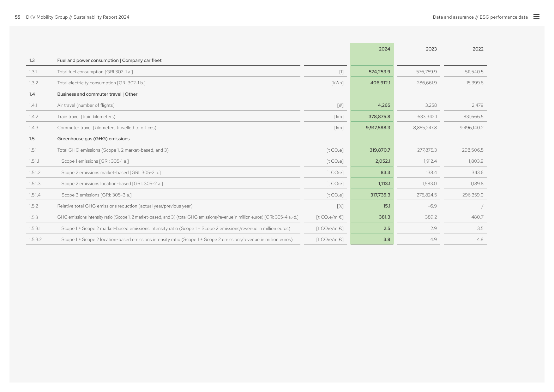Click the 2024 fuel value 574,253.9
Screen dimensions: 554x392
click(x=379, y=72)
